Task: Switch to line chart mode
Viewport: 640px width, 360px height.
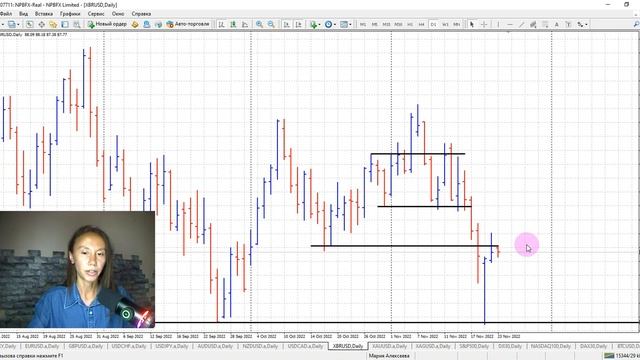Action: 245,24
